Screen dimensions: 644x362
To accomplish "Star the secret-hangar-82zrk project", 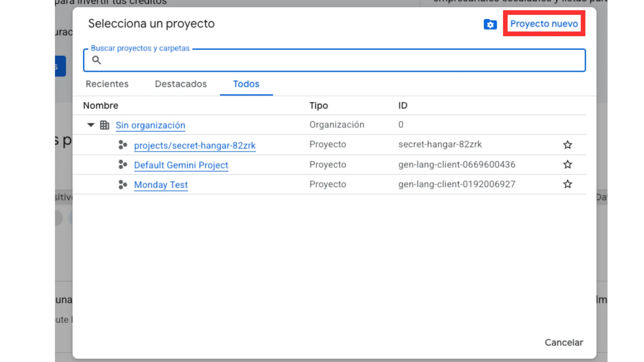I will [567, 145].
